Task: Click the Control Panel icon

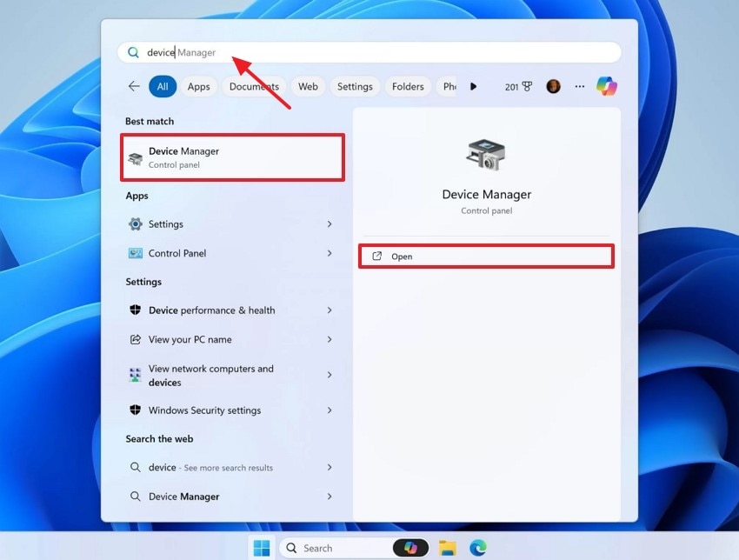Action: coord(136,253)
